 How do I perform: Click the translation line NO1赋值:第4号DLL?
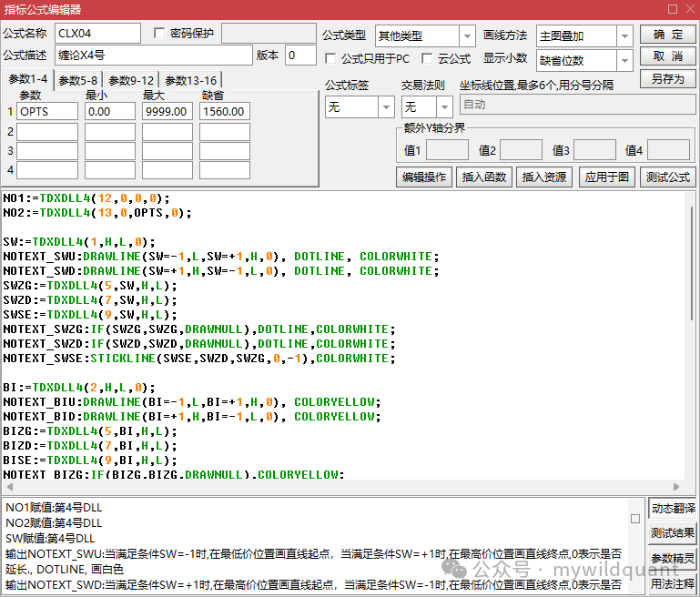pyautogui.click(x=54, y=507)
